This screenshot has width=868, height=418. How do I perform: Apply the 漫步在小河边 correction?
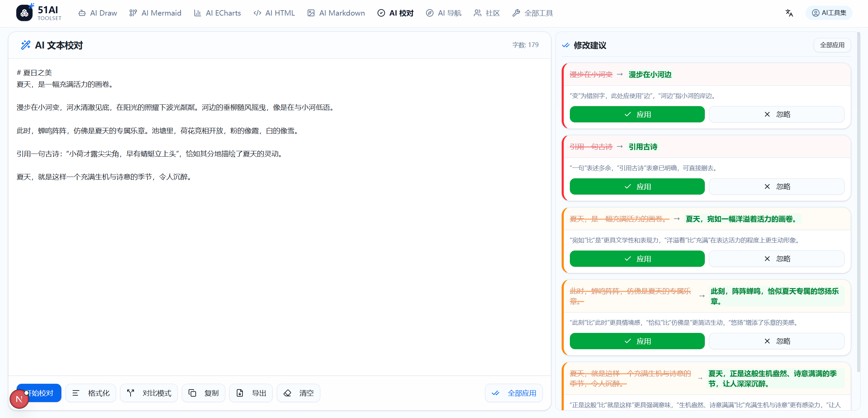[x=637, y=114]
